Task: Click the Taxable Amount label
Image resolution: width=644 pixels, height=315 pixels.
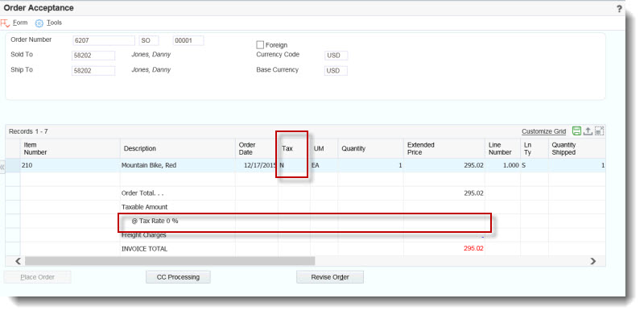Action: click(145, 207)
